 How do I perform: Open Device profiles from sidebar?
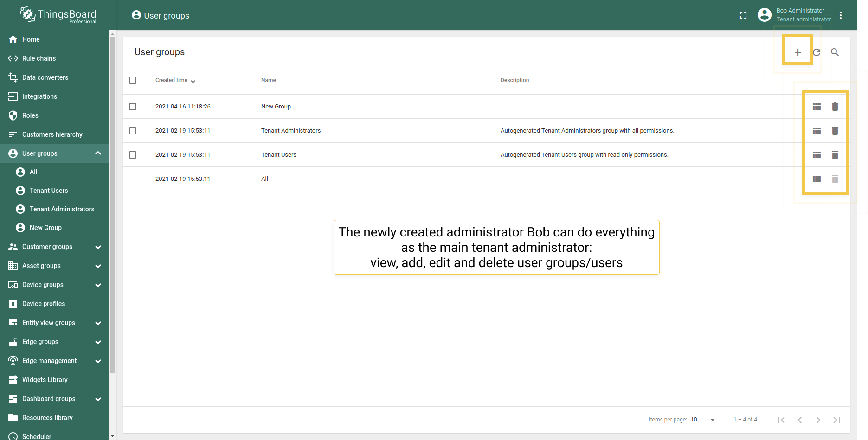point(54,304)
